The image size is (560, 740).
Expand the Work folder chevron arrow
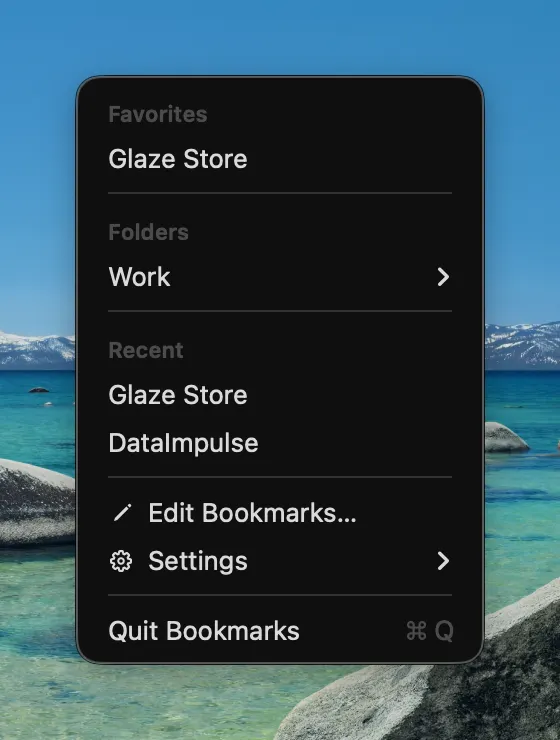coord(443,277)
